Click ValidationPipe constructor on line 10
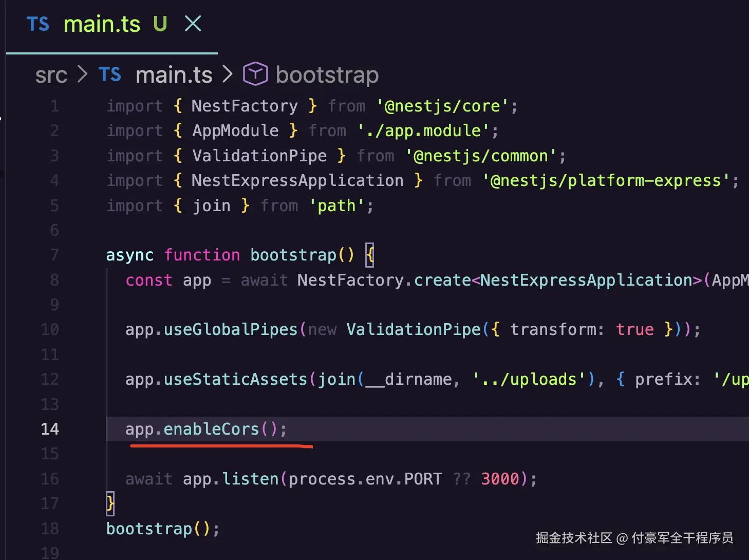749x560 pixels. pos(414,329)
